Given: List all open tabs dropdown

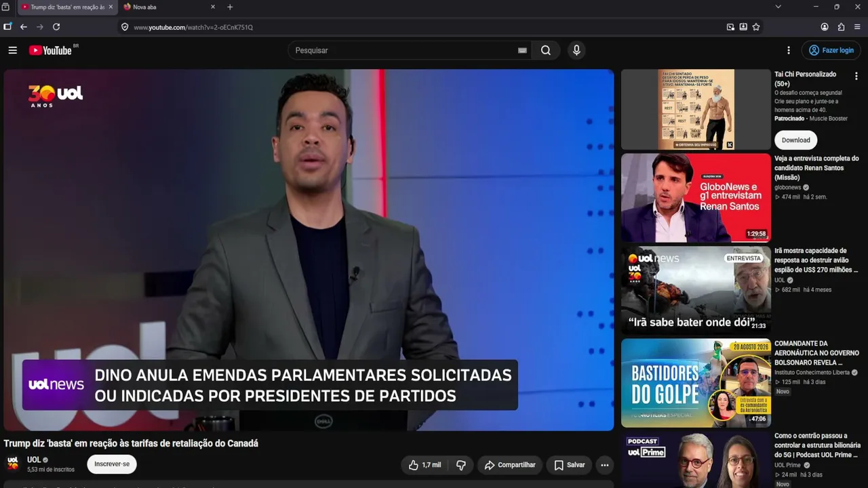Looking at the screenshot, I should pyautogui.click(x=778, y=7).
